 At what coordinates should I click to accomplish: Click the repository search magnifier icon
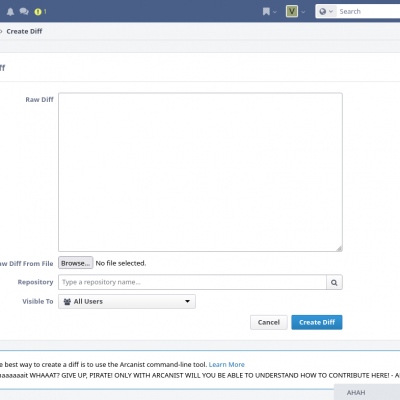(334, 282)
